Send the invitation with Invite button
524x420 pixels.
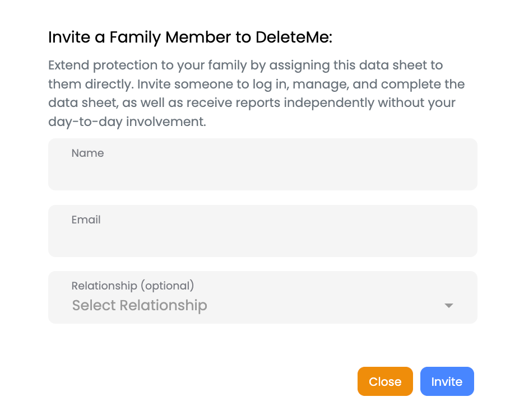[447, 381]
